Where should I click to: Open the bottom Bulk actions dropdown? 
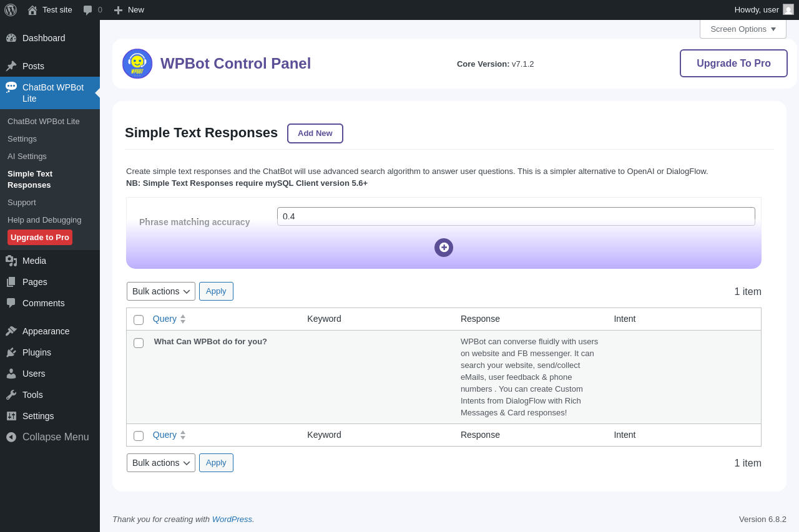[161, 463]
